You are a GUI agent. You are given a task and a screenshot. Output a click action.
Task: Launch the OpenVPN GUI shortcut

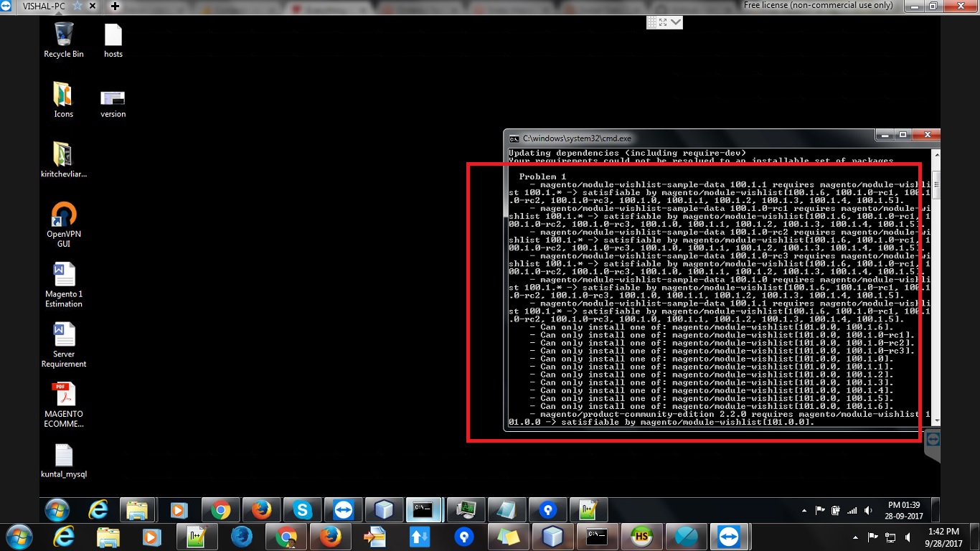pos(63,225)
